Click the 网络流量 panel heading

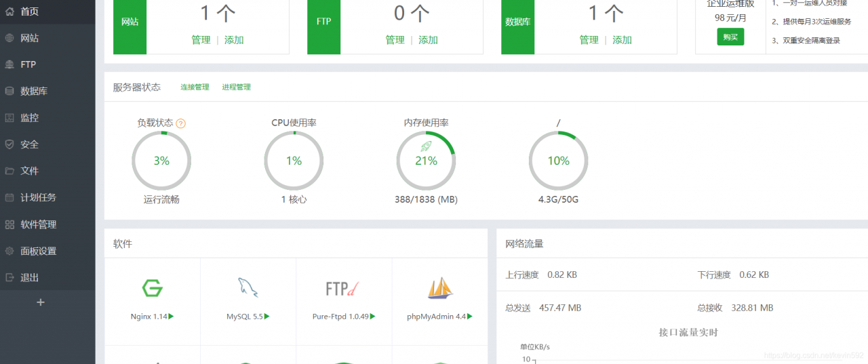click(x=524, y=243)
